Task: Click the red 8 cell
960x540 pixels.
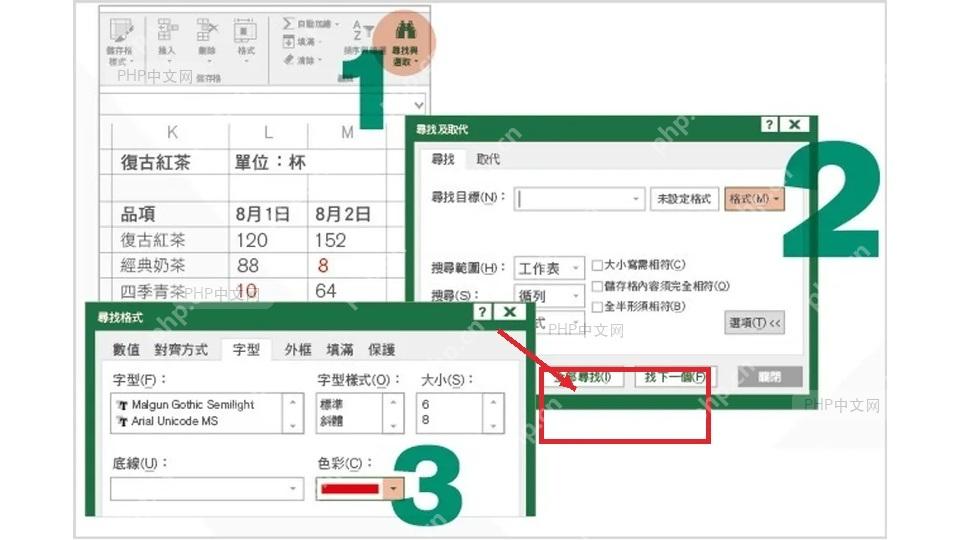Action: [347, 265]
